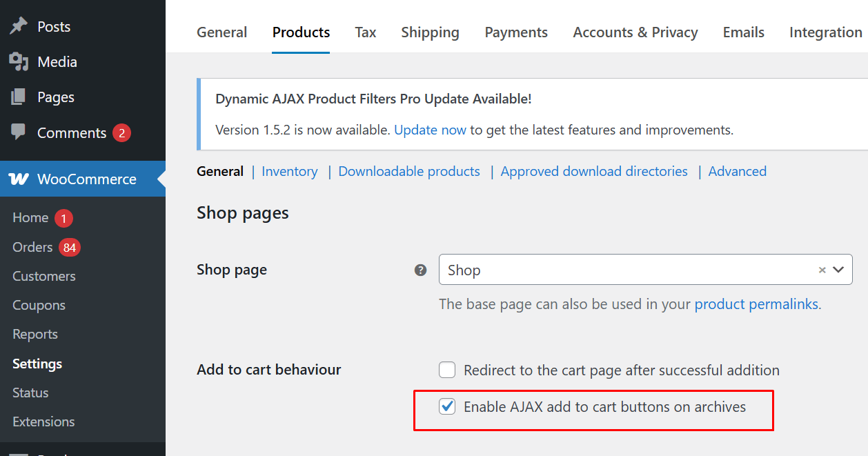Click the bold Shop page field label
Screen dimensions: 868x456
tap(232, 270)
